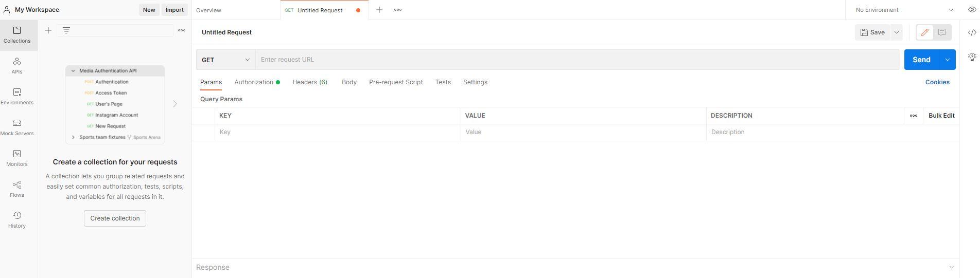Expand the Send options arrow
Image resolution: width=980 pixels, height=278 pixels.
[947, 60]
